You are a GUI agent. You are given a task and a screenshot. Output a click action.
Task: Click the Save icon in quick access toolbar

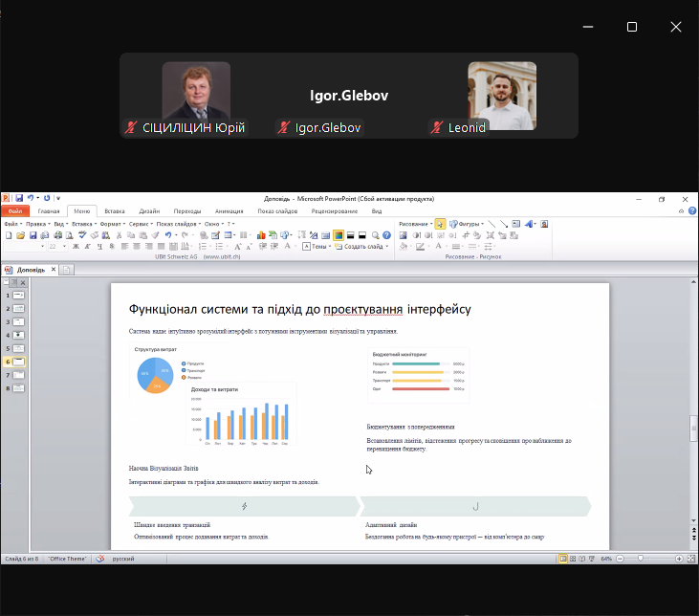18,198
